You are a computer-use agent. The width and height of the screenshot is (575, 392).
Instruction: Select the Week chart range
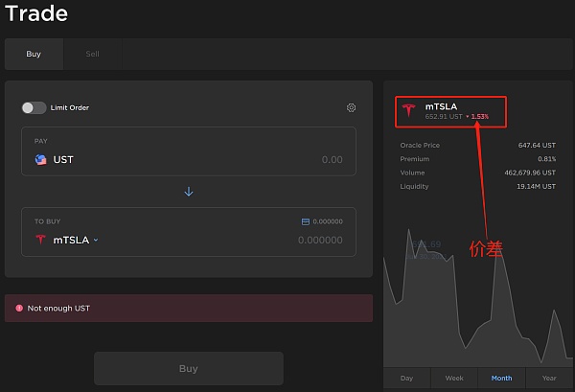pos(454,378)
